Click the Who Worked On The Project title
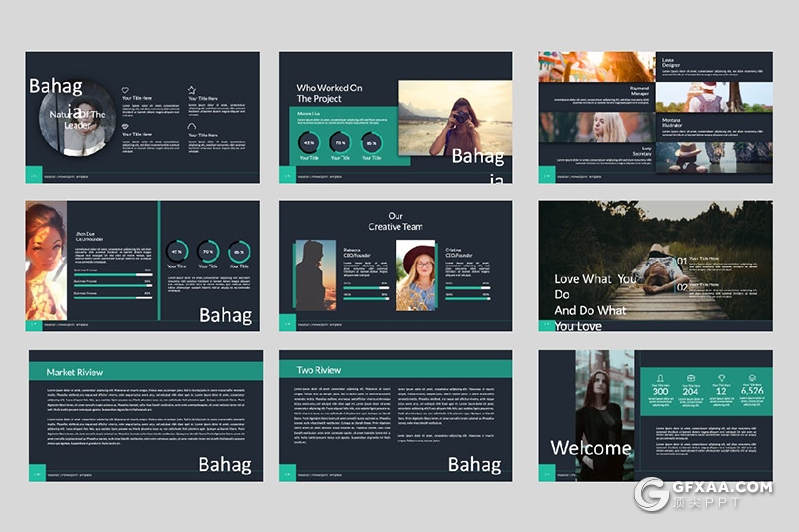 pos(329,93)
